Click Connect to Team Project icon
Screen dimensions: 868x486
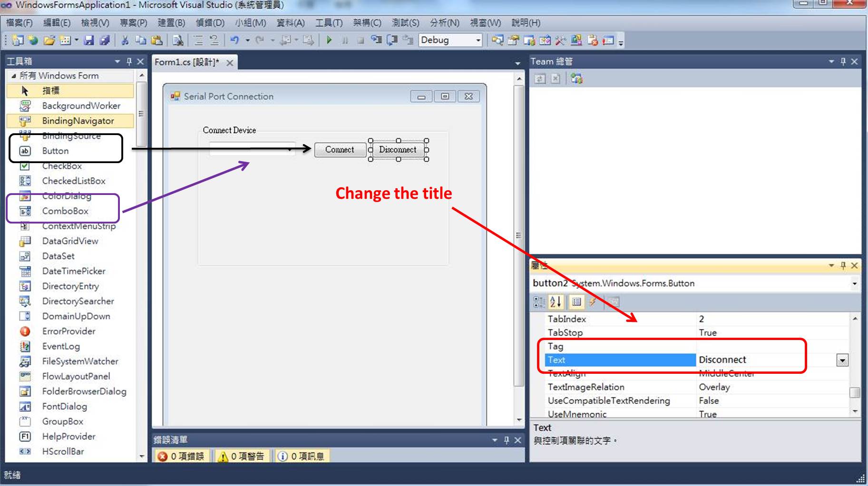(577, 78)
